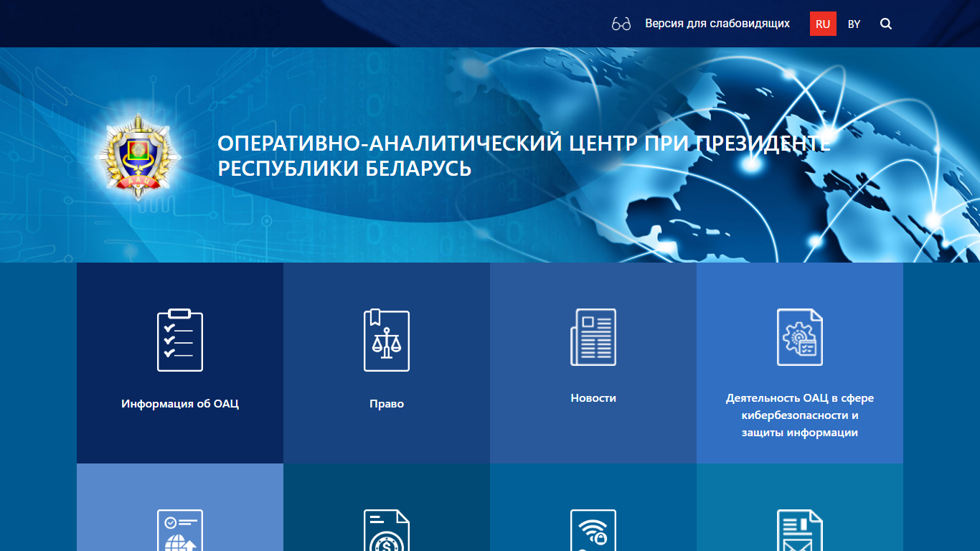
Task: Click the dollar coin document icon
Action: 387,530
